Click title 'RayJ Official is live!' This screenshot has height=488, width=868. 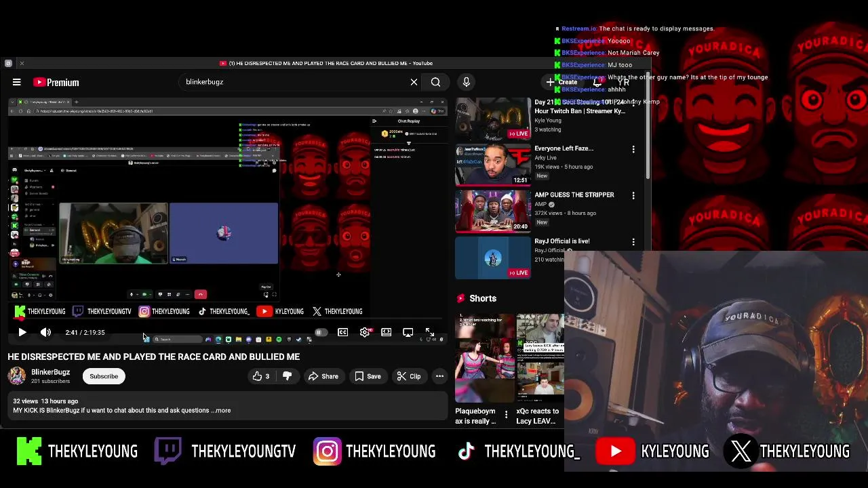coord(562,241)
